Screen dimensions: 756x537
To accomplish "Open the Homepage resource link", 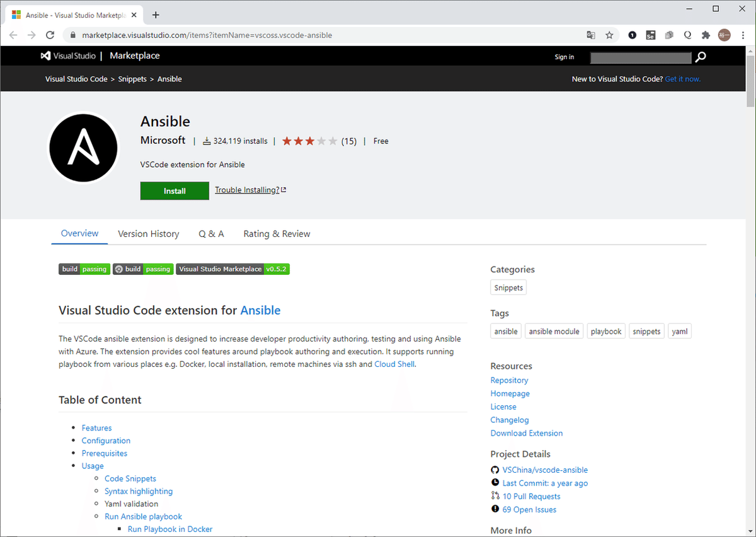I will (x=510, y=393).
